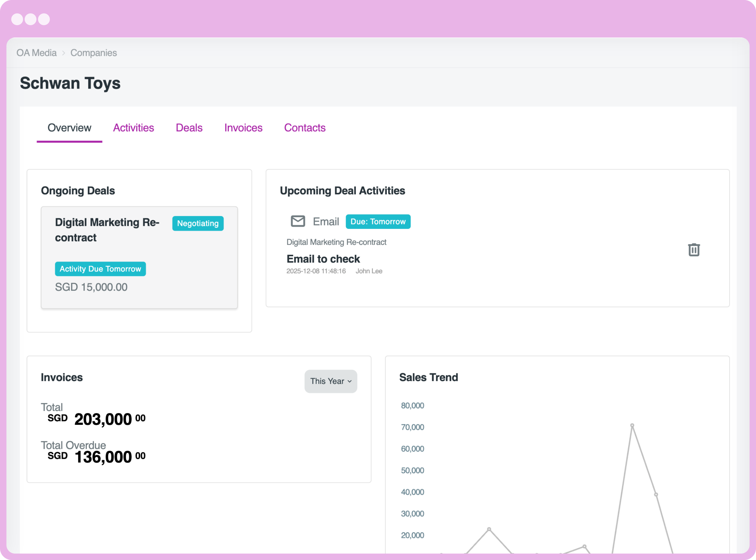
Task: Open the Invoices tab
Action: click(243, 128)
